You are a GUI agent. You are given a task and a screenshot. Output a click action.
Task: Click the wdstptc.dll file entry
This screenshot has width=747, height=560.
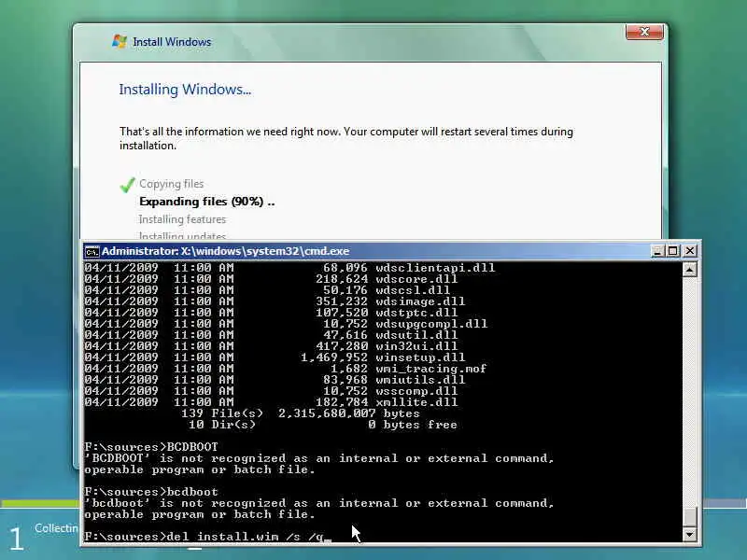click(x=271, y=313)
